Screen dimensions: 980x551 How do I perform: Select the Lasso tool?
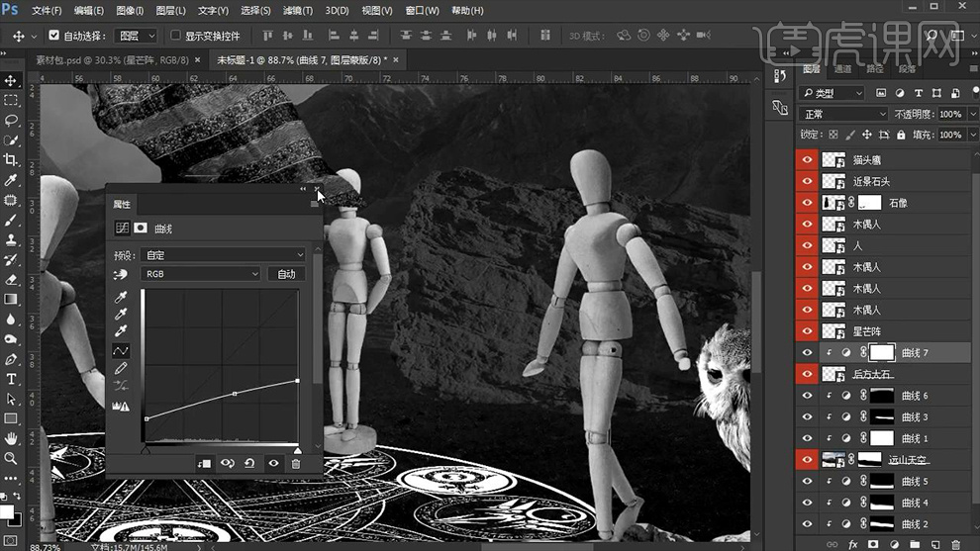(x=11, y=120)
